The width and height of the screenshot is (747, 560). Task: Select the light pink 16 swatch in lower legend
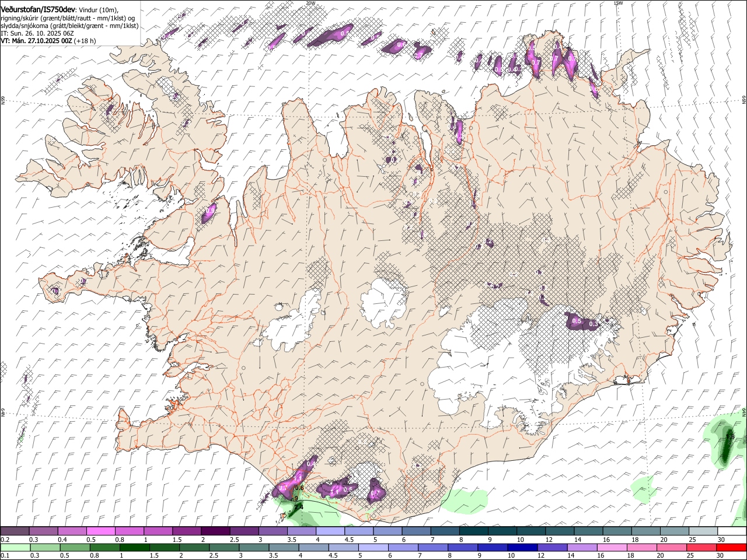click(x=612, y=547)
